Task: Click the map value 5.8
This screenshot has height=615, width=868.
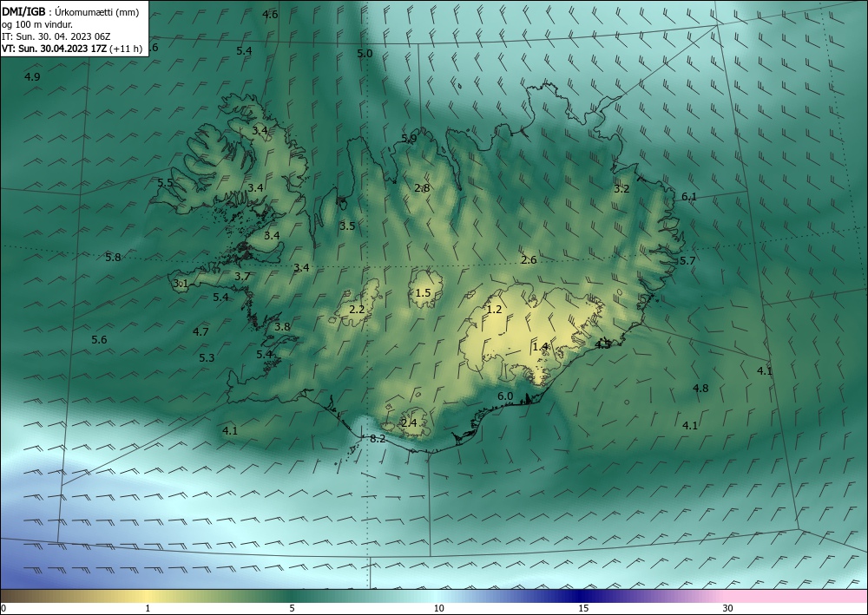Action: [114, 257]
